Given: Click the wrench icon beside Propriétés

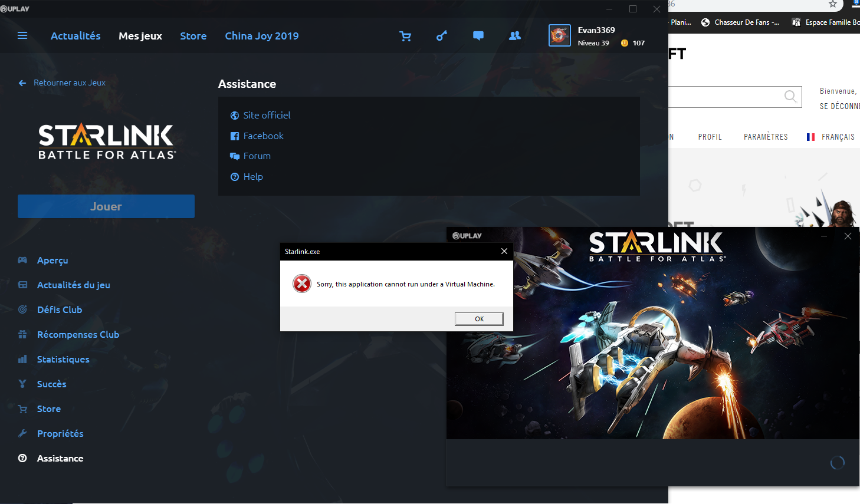Looking at the screenshot, I should tap(22, 433).
